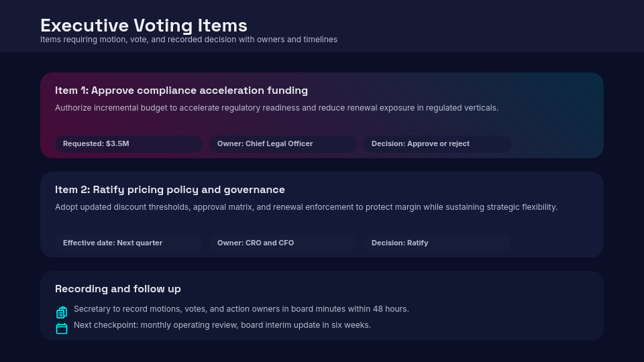Image resolution: width=644 pixels, height=362 pixels.
Task: Click the Next checkpoint monthly review line
Action: click(x=222, y=325)
